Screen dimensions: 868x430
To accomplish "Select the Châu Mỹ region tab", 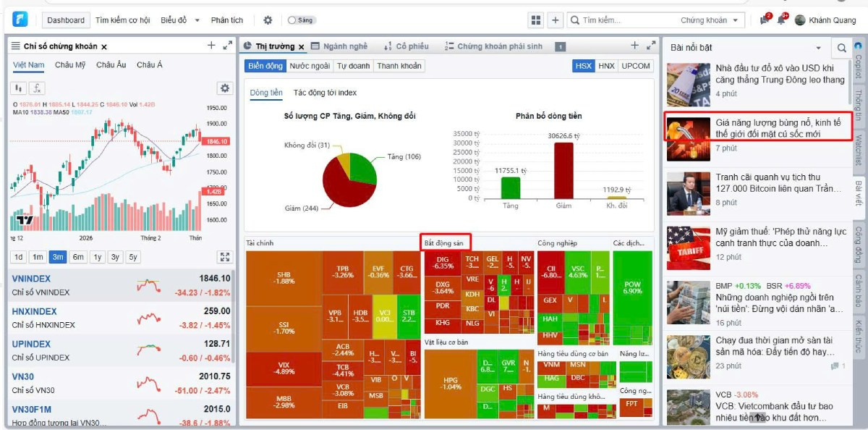I will coord(70,65).
